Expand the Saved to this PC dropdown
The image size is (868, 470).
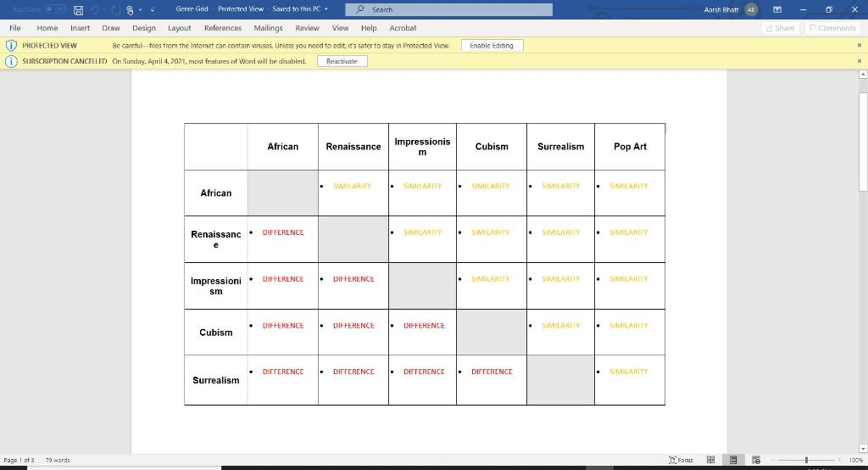pos(326,9)
